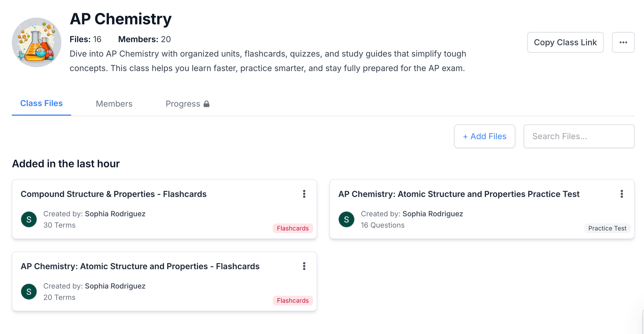Open the Atomic Structure Practice Test
Screen dimensions: 644x334
[x=459, y=194]
